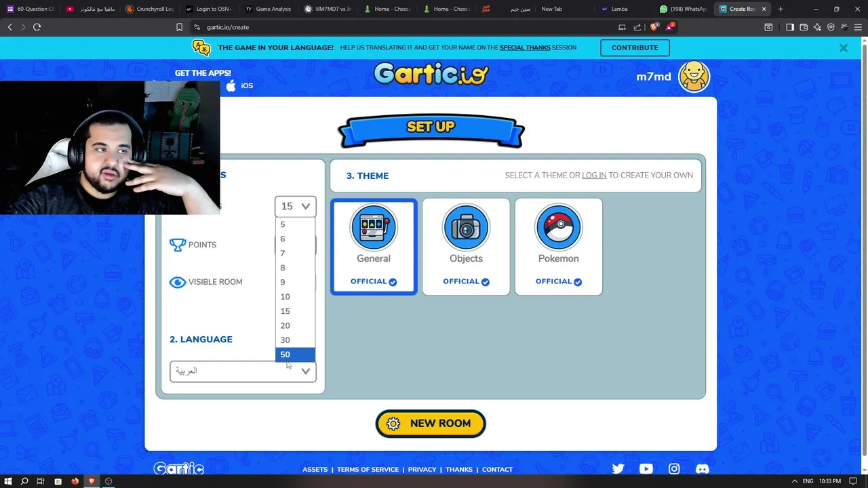Switch to Lamba tab
Viewport: 868px width, 488px height.
(625, 9)
